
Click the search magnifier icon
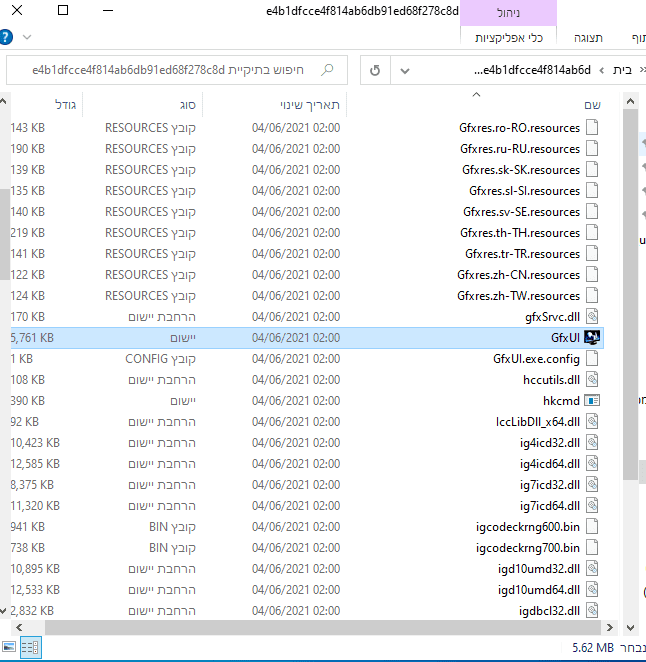point(327,70)
